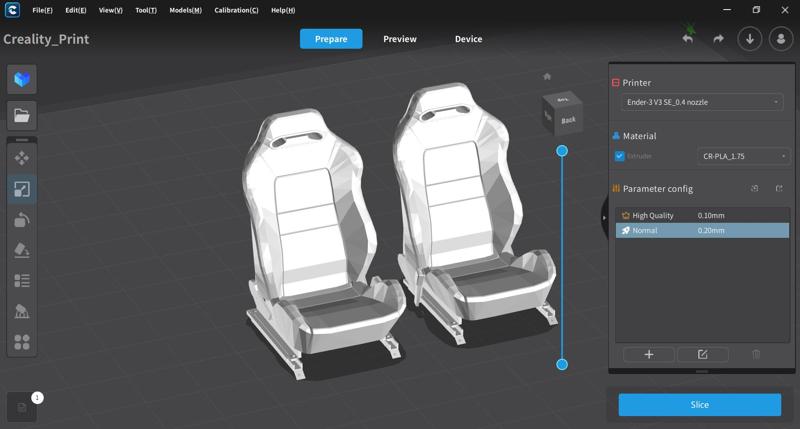Select the Move tool
Screen dimensions: 800x429
tap(22, 158)
